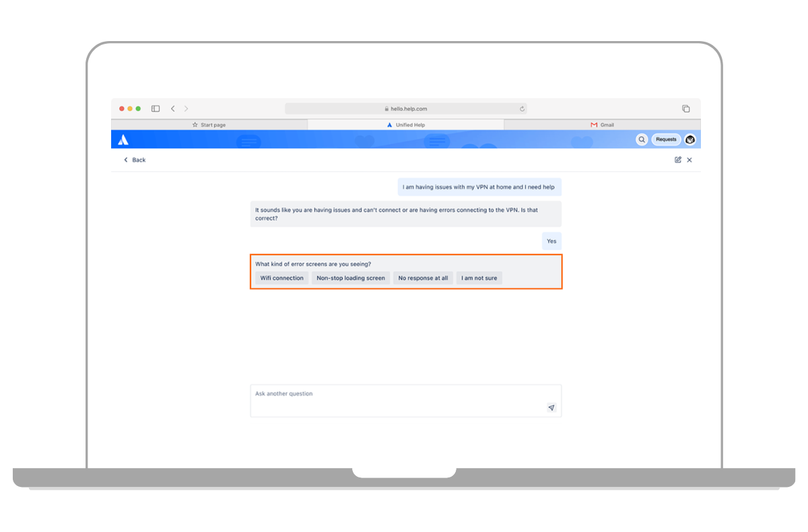Select the Non-stop loading screen option
The image size is (808, 532).
[351, 277]
